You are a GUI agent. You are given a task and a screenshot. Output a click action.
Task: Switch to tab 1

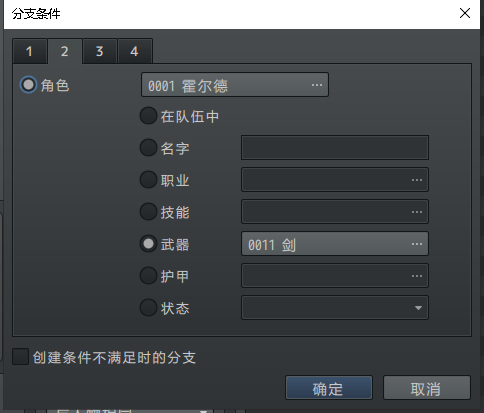point(30,51)
